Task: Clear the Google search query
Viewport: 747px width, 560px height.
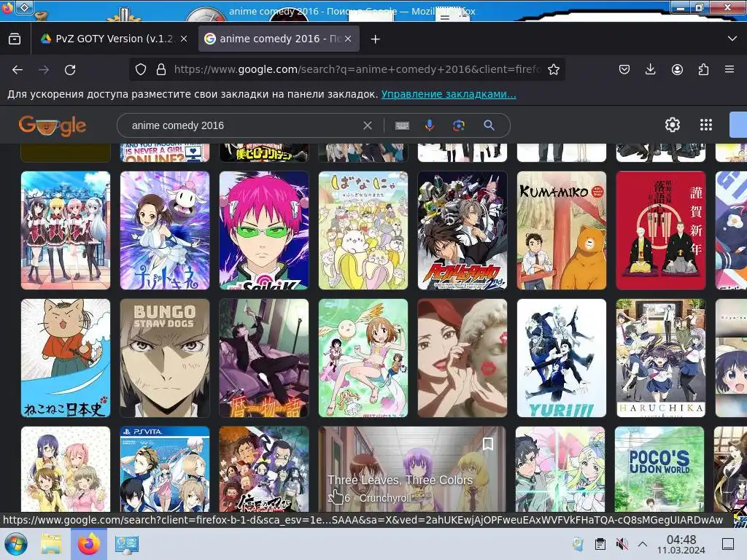Action: pos(368,125)
